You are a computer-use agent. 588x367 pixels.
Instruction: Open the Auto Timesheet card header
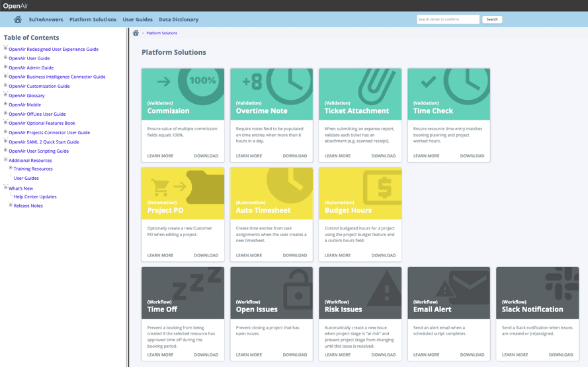point(271,194)
